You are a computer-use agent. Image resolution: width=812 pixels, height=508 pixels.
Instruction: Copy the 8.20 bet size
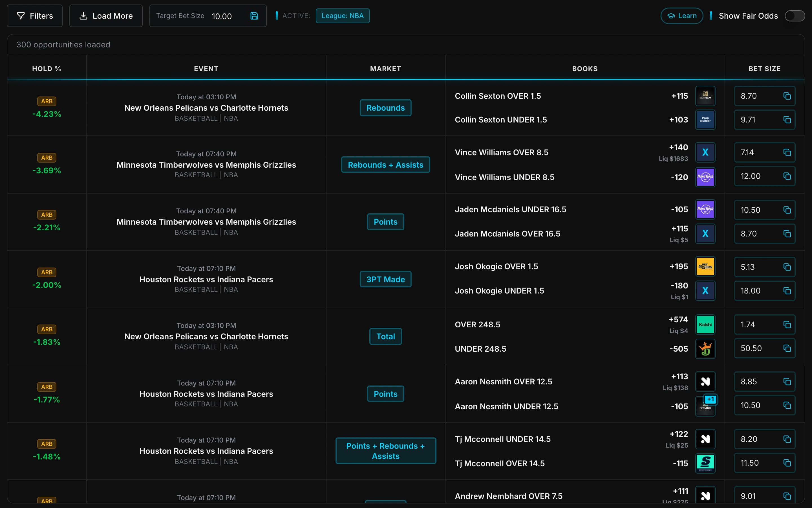tap(787, 439)
